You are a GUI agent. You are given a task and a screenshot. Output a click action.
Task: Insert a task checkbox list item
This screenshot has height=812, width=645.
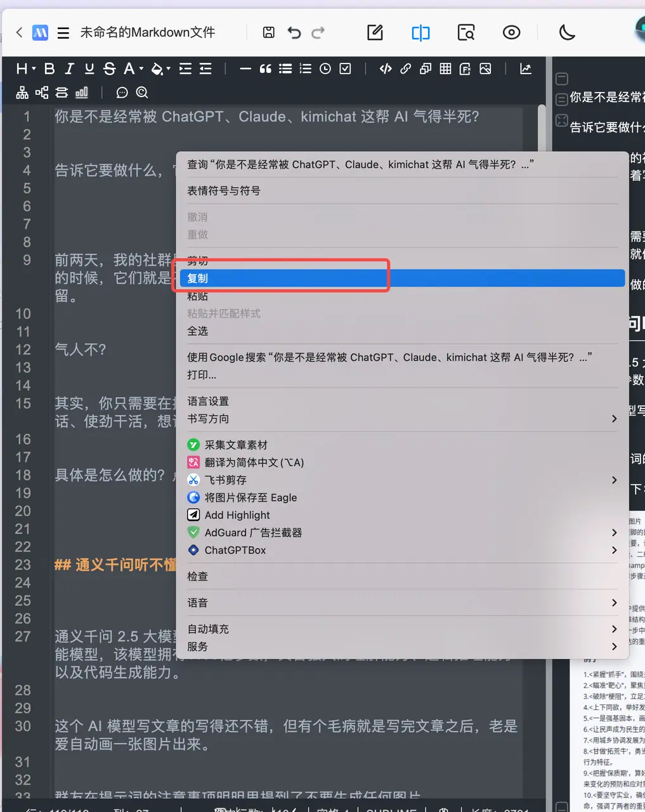coord(345,69)
